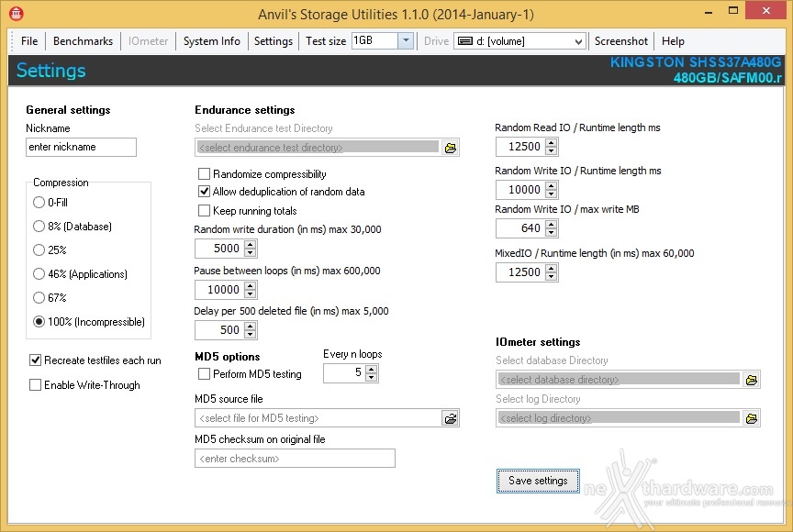The height and width of the screenshot is (532, 793).
Task: Browse for MD5 source file icon
Action: click(x=450, y=418)
